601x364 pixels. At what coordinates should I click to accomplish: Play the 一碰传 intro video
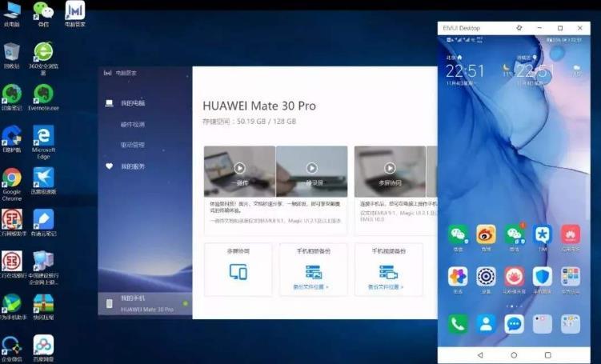tap(239, 168)
